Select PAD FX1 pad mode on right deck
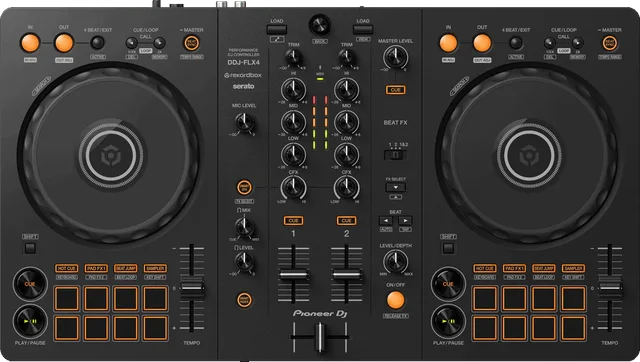This screenshot has width=640, height=362. (x=514, y=268)
